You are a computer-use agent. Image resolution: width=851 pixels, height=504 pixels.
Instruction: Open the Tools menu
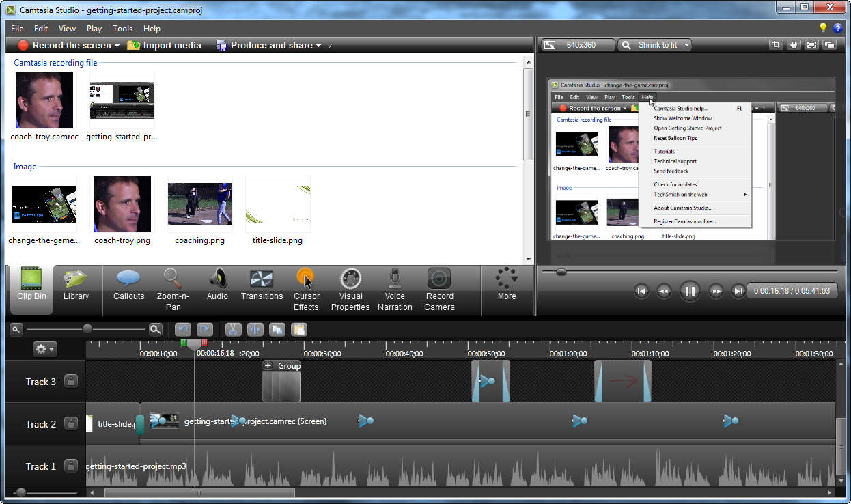tap(122, 29)
